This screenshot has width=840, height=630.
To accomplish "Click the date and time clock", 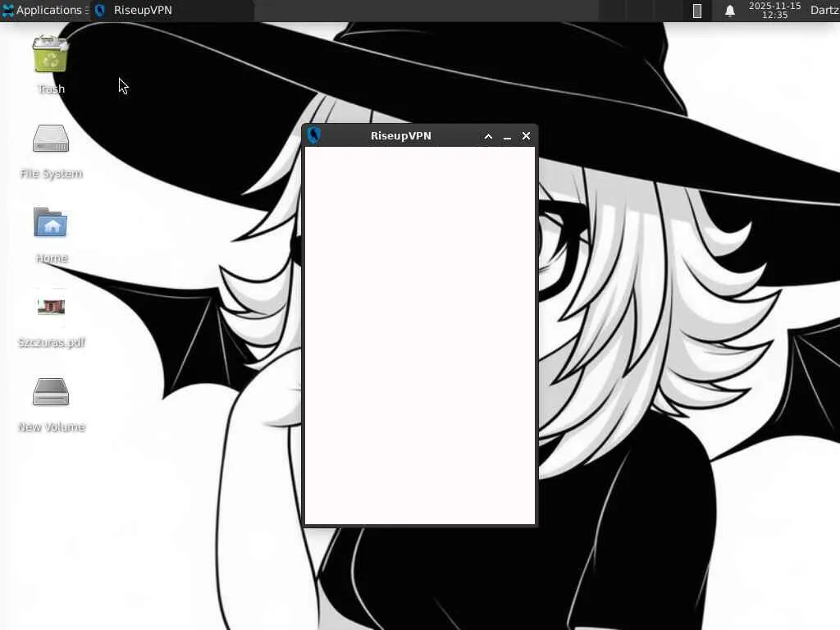I will (x=774, y=10).
